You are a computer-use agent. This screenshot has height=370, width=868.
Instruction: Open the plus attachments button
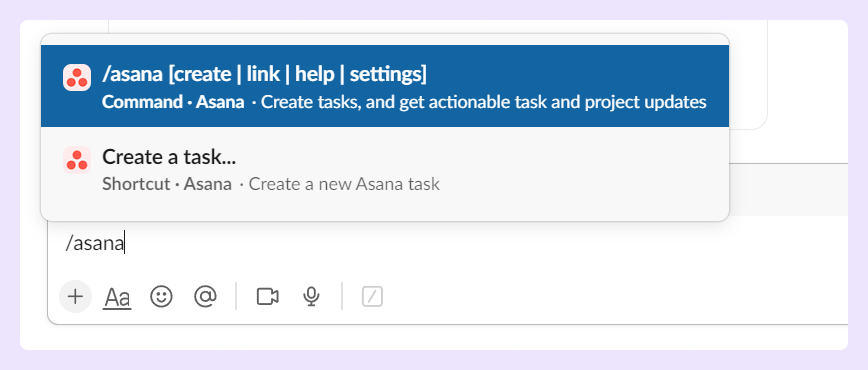point(75,297)
